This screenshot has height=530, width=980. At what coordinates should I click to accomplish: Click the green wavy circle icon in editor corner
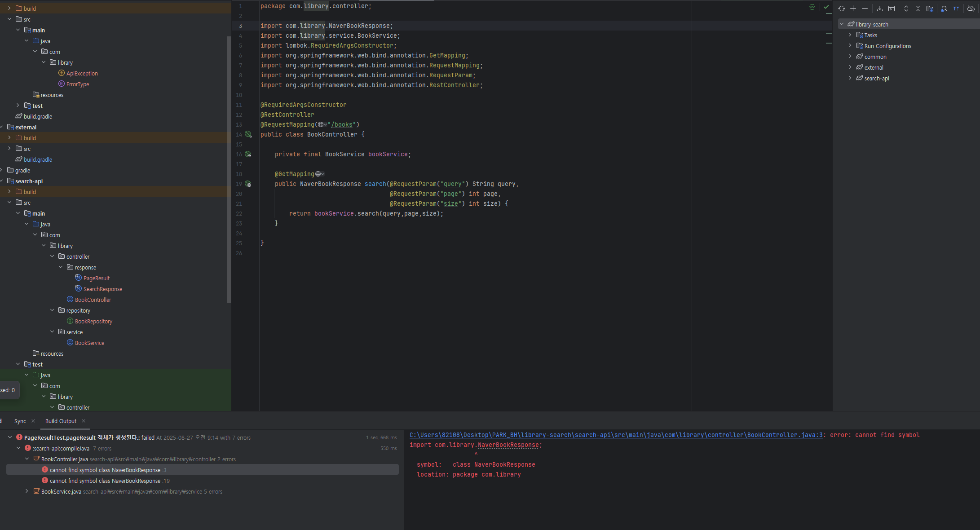point(812,7)
